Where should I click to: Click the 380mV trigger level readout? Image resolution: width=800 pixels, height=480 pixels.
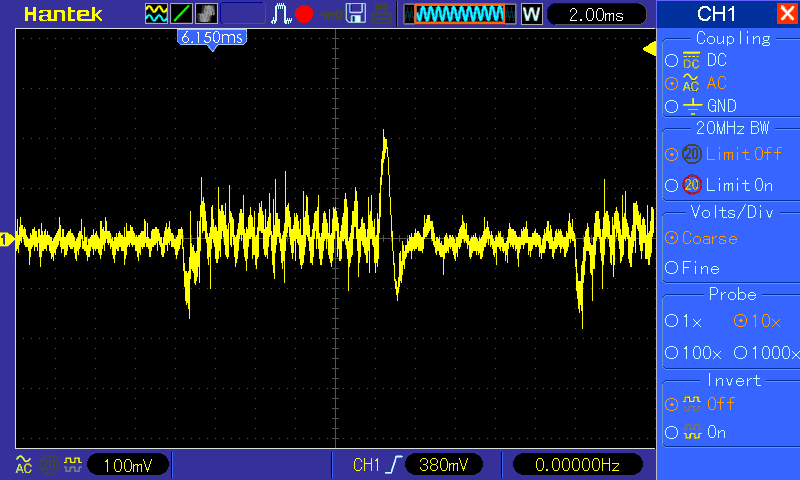pos(443,465)
